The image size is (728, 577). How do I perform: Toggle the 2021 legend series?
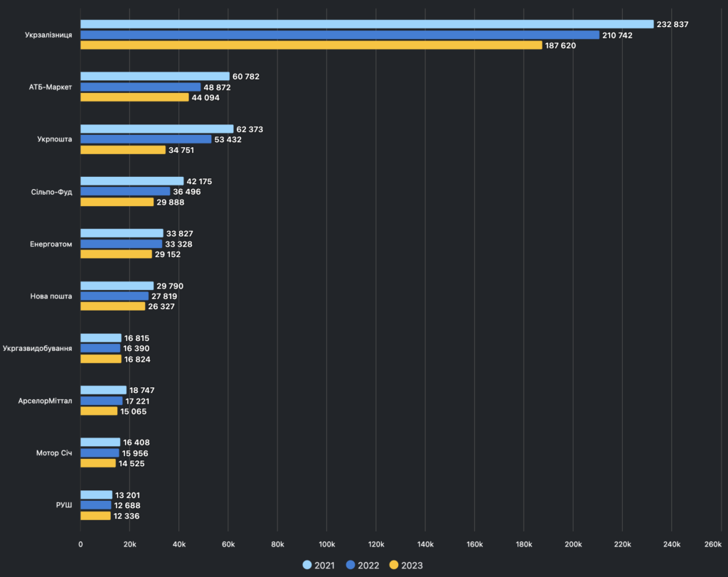tap(318, 565)
